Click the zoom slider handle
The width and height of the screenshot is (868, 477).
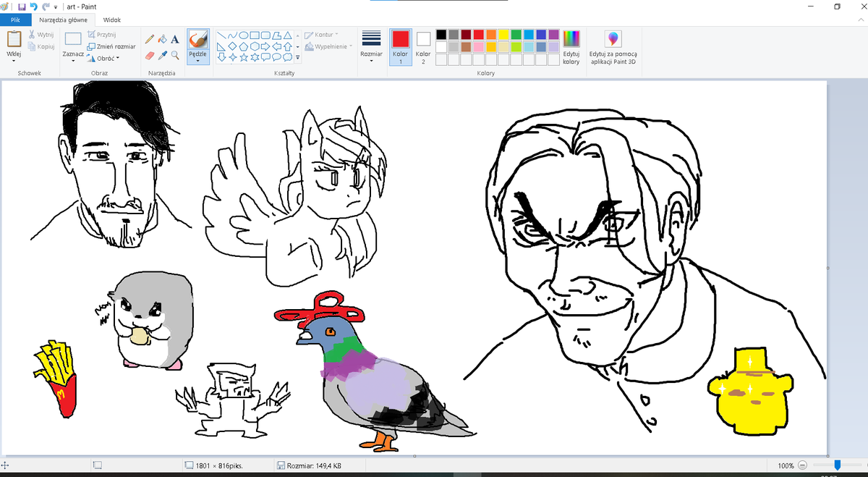pos(837,465)
